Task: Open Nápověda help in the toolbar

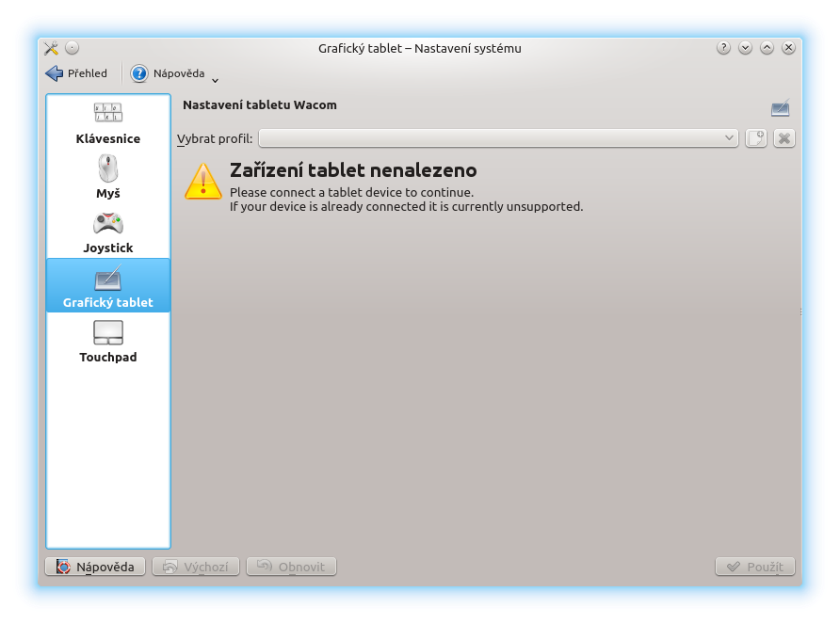Action: pyautogui.click(x=168, y=73)
